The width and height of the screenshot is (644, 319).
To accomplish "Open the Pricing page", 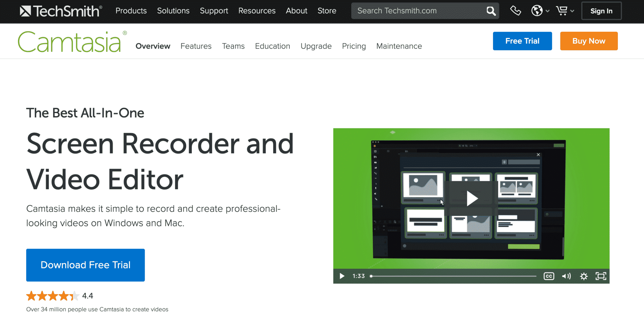I will click(x=354, y=46).
